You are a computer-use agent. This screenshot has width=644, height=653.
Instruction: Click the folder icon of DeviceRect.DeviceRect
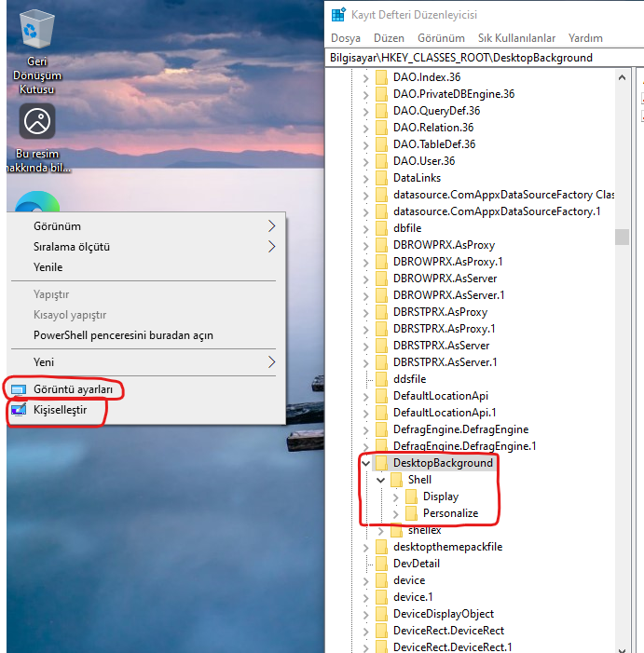(x=381, y=631)
